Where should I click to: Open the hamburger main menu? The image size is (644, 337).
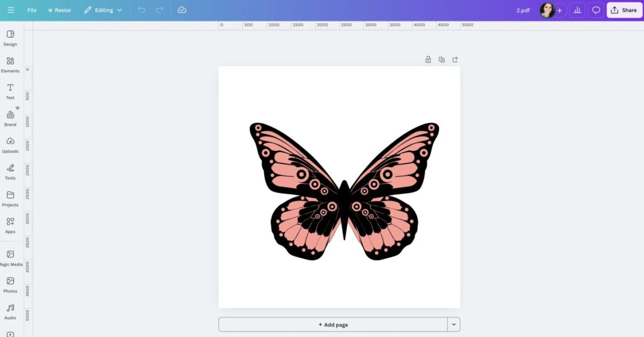[x=11, y=10]
